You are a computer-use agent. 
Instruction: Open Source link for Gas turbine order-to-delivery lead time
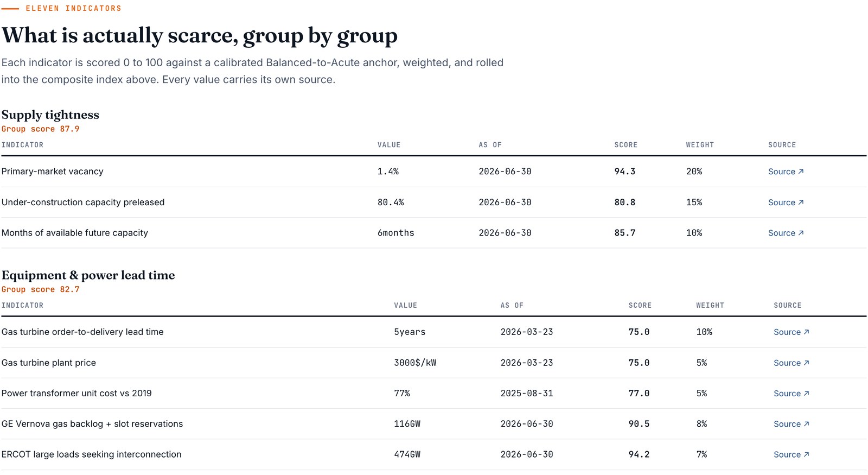click(791, 332)
